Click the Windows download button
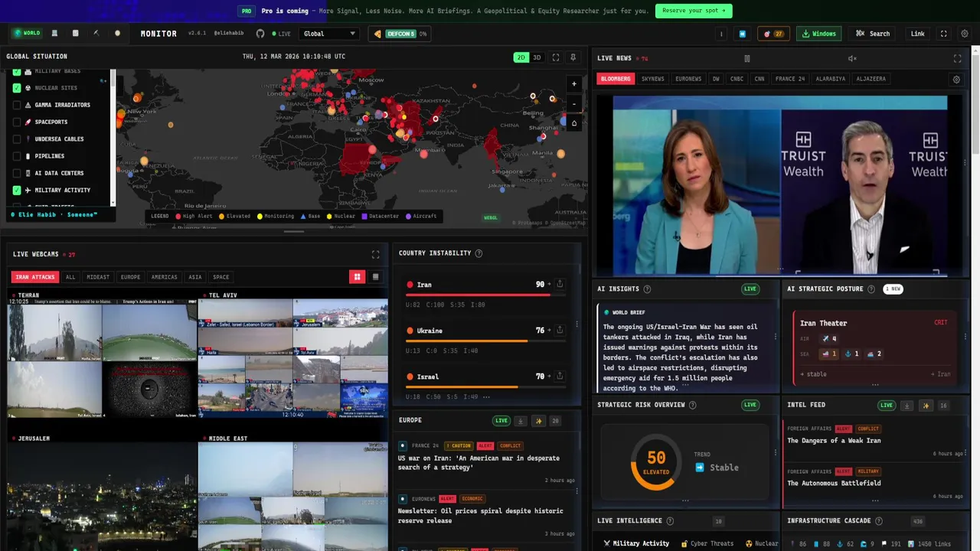The image size is (980, 551). pyautogui.click(x=819, y=34)
